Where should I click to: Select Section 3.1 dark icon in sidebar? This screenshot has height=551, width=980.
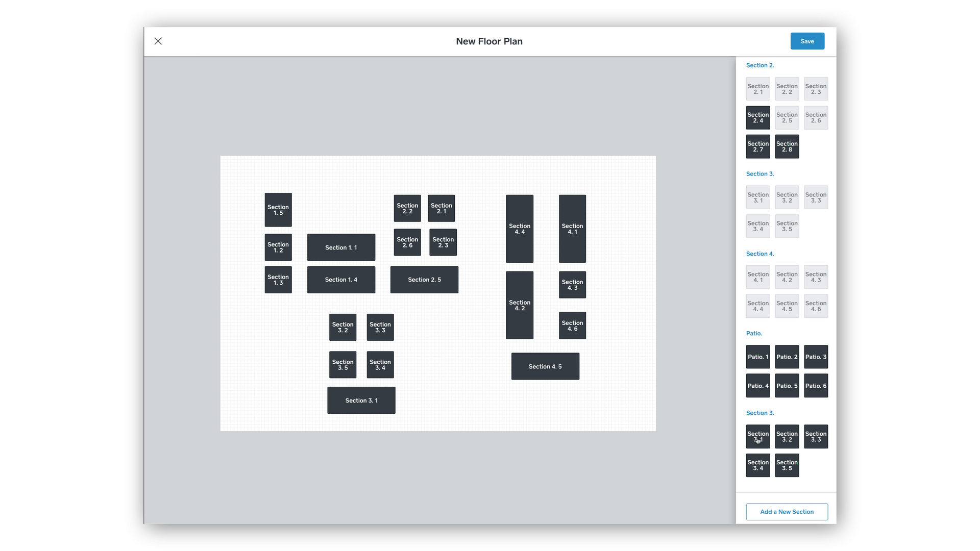pyautogui.click(x=758, y=436)
